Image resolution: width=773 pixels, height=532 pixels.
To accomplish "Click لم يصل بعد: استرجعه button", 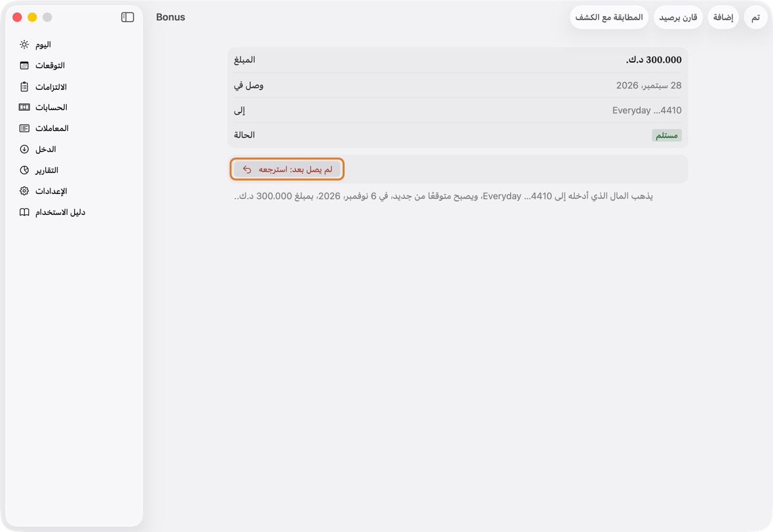I will (x=287, y=170).
